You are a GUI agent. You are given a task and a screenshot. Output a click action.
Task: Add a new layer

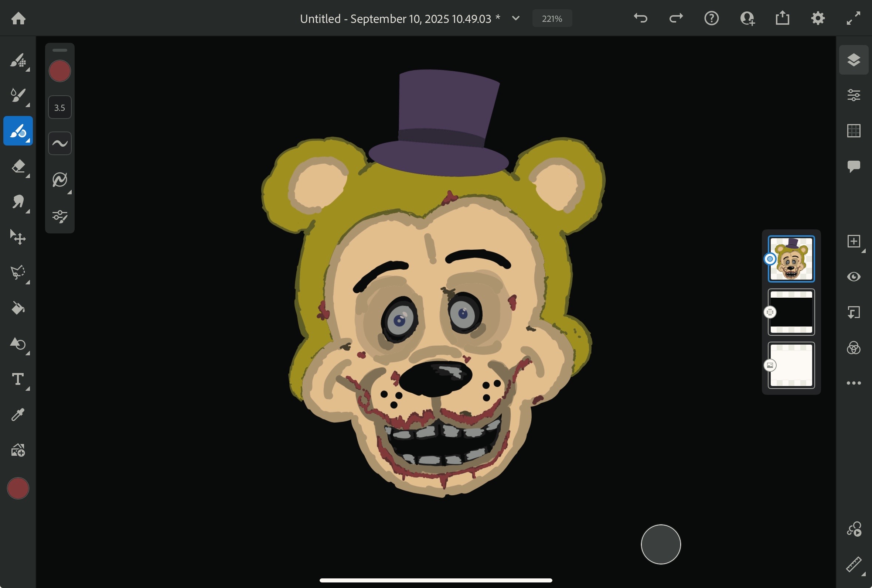[x=854, y=241]
